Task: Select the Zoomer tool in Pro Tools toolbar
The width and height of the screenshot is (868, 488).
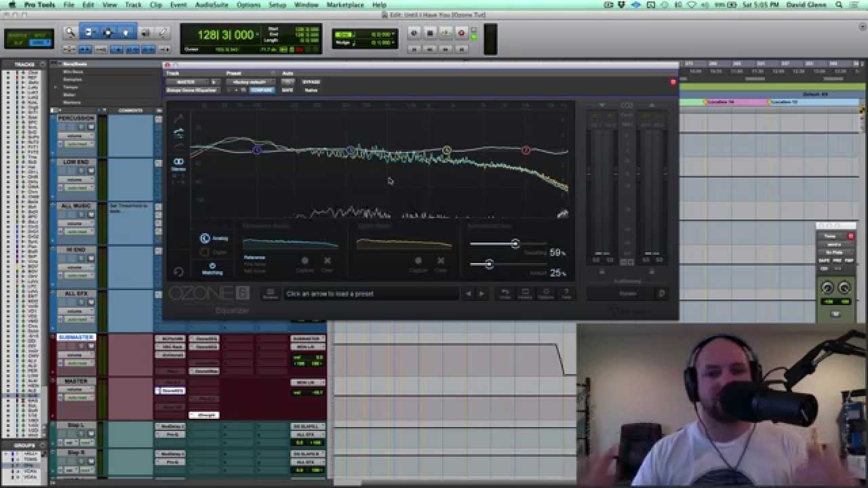Action: (x=70, y=32)
